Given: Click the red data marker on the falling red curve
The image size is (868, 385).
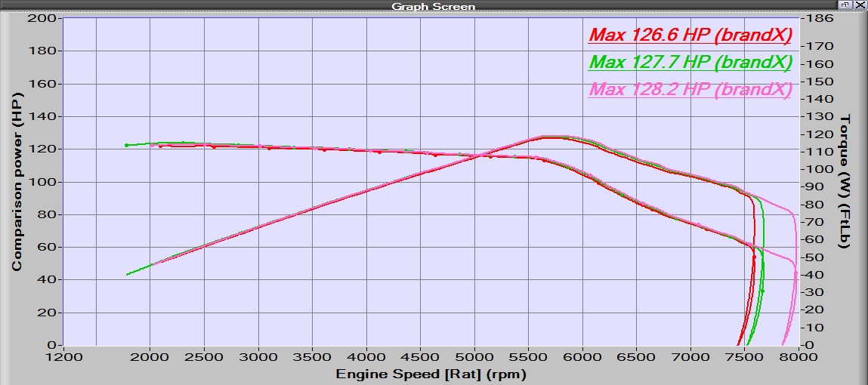Looking at the screenshot, I should click(x=754, y=257).
